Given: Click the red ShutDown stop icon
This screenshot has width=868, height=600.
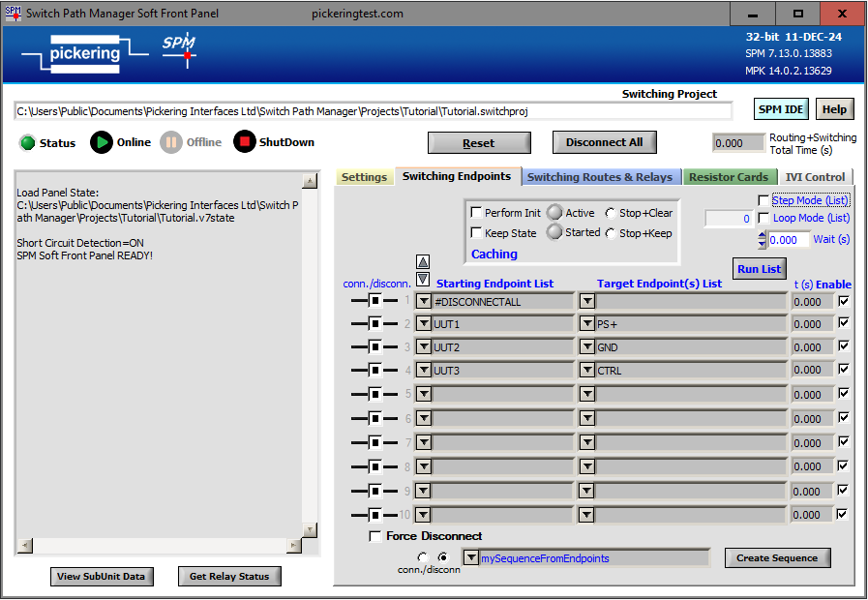Looking at the screenshot, I should tap(245, 142).
